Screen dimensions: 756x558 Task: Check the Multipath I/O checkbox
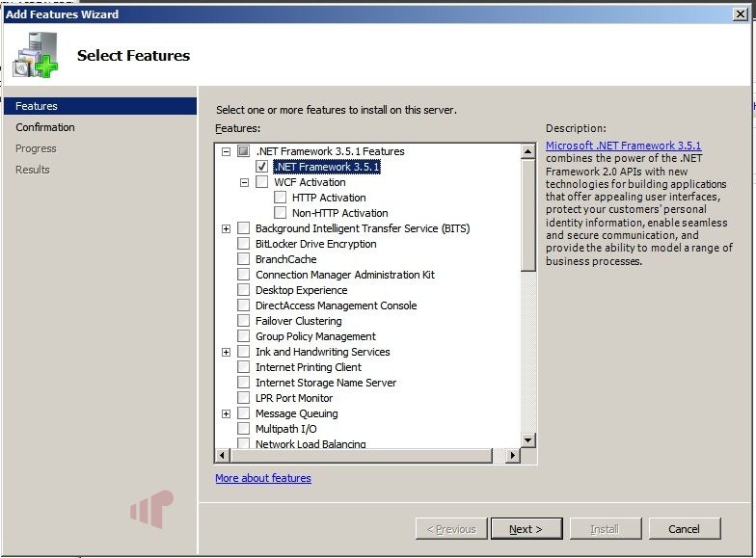click(243, 429)
